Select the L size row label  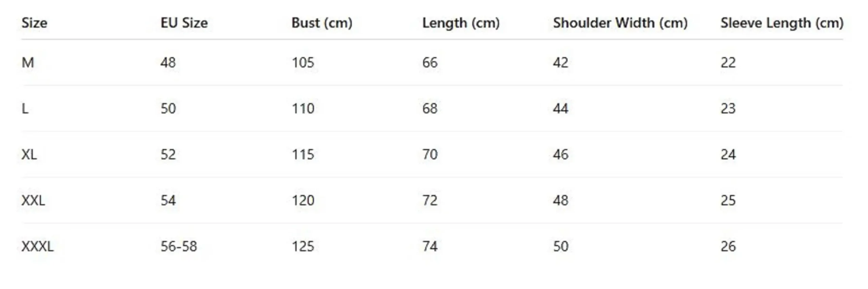pos(25,109)
